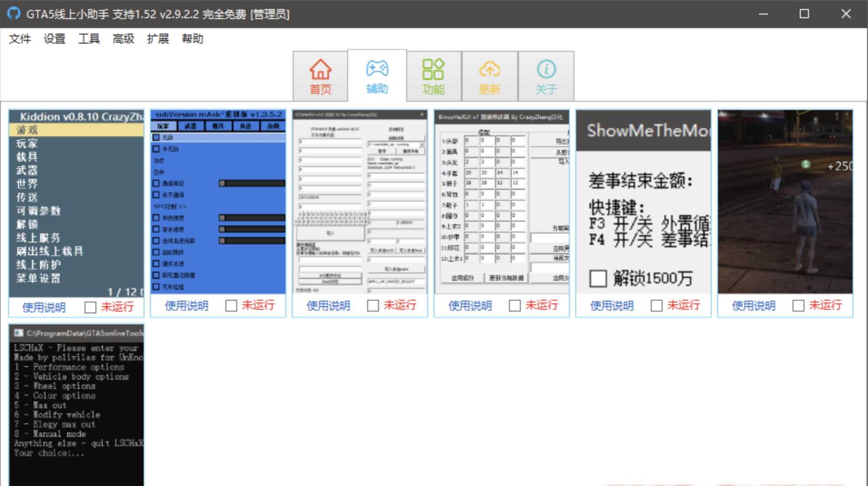Open 使用说明 under the gameplay screenshot
This screenshot has height=486, width=868.
[753, 306]
